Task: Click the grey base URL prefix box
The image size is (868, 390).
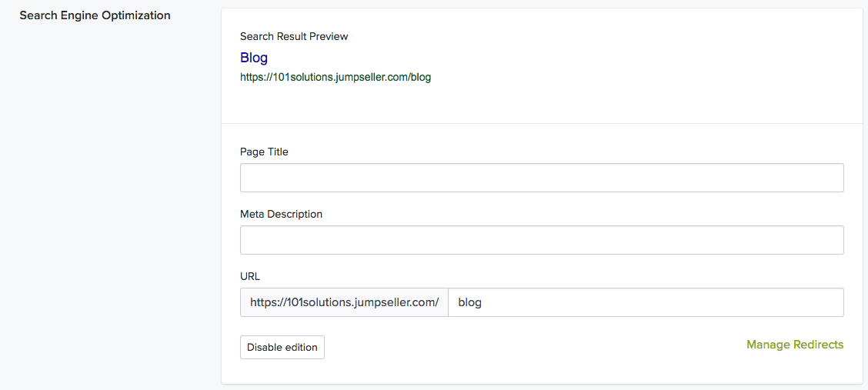Action: tap(344, 302)
